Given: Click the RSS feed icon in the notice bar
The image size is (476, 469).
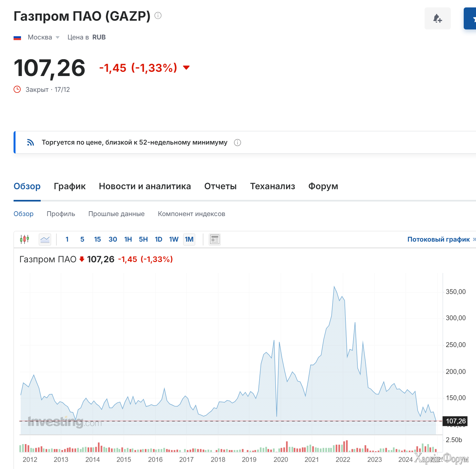Looking at the screenshot, I should [x=30, y=142].
